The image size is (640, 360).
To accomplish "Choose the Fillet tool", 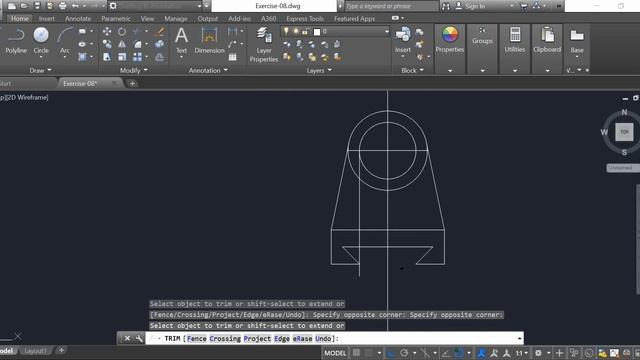I will [138, 44].
